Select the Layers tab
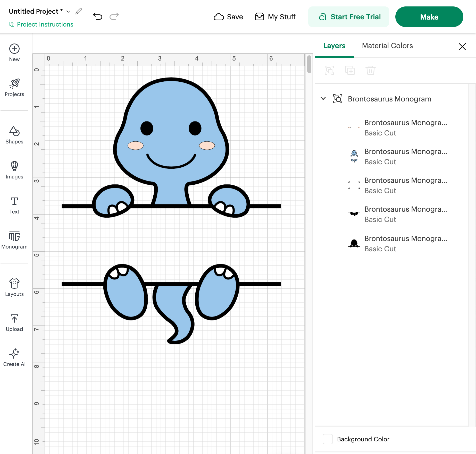The image size is (476, 454). coord(334,46)
